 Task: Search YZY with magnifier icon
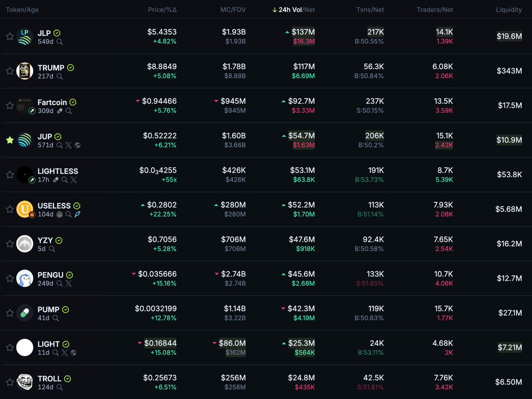point(52,249)
